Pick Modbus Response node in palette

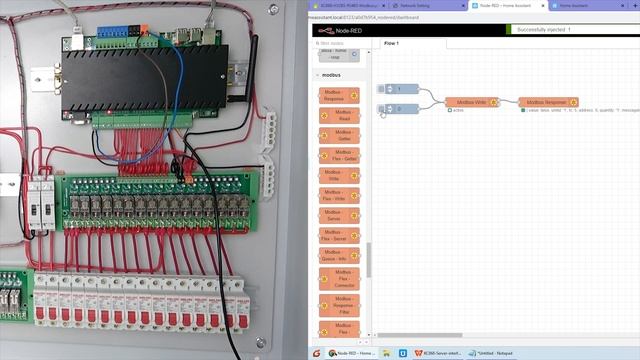tap(339, 96)
